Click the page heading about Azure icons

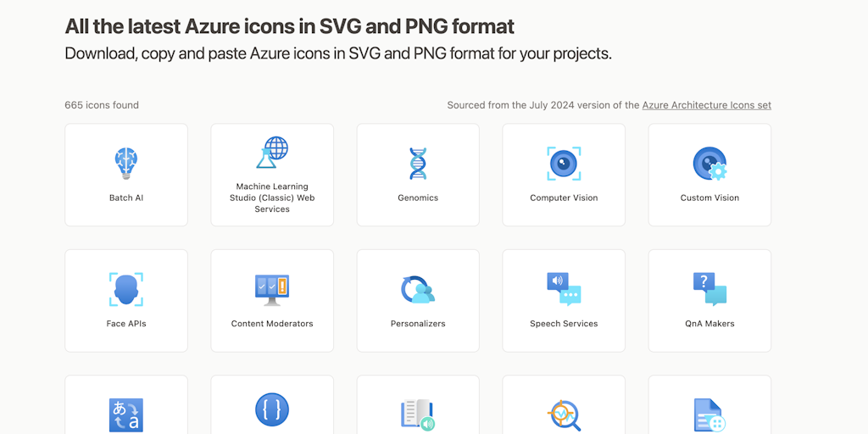coord(290,26)
